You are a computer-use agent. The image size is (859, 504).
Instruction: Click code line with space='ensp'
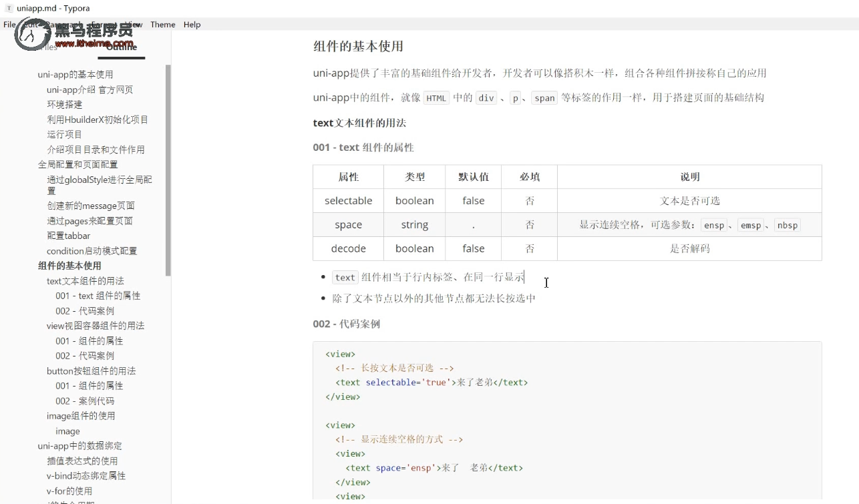pyautogui.click(x=434, y=468)
